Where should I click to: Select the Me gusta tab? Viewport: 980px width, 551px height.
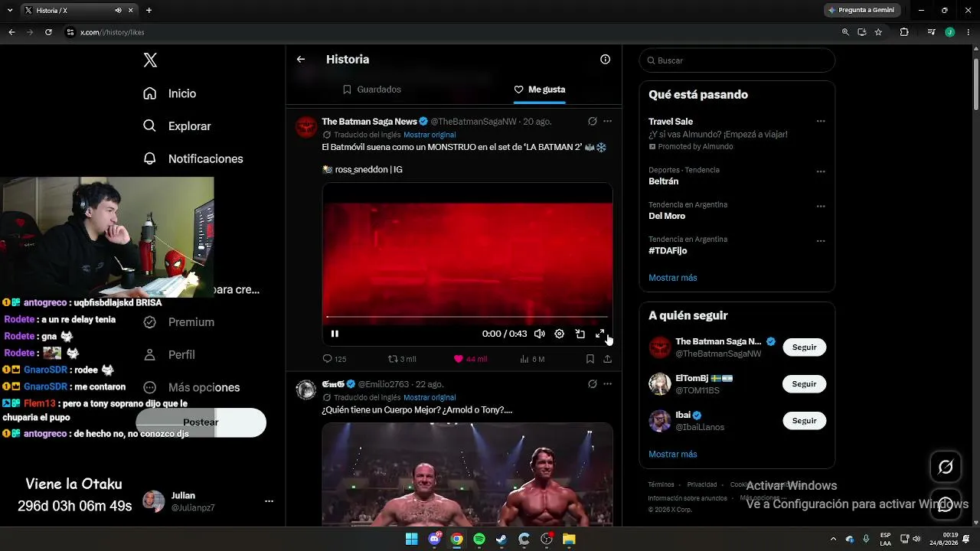(539, 90)
